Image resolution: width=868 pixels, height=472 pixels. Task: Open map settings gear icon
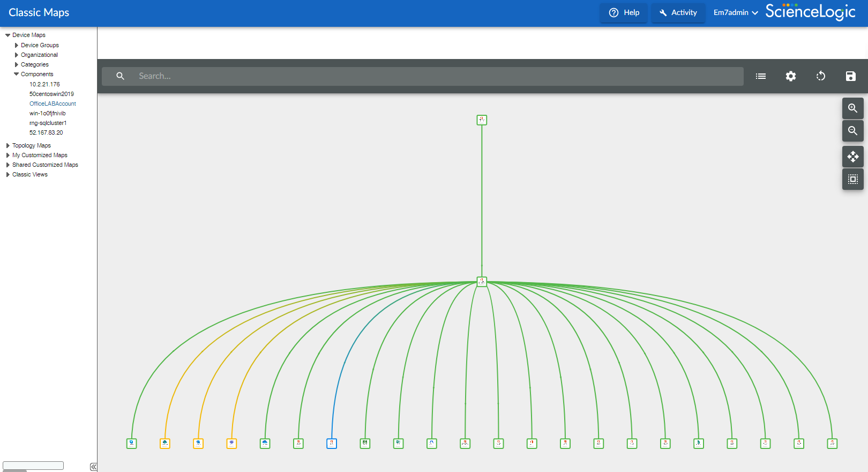click(x=791, y=76)
